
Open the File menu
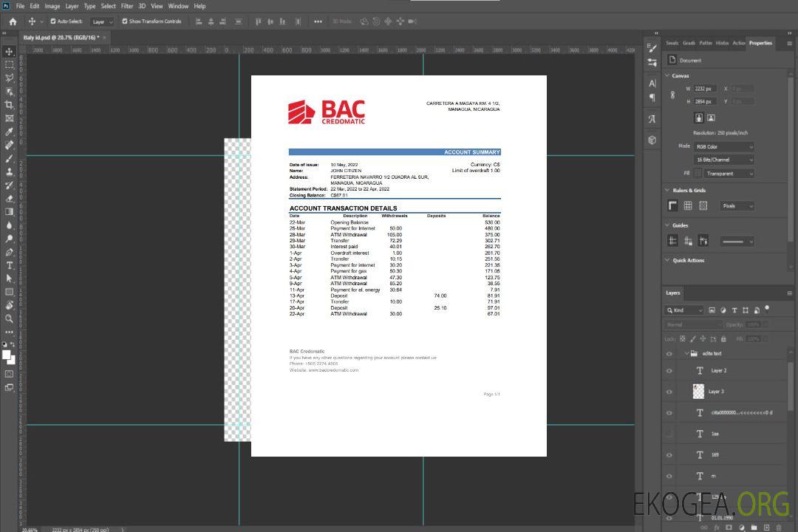21,6
